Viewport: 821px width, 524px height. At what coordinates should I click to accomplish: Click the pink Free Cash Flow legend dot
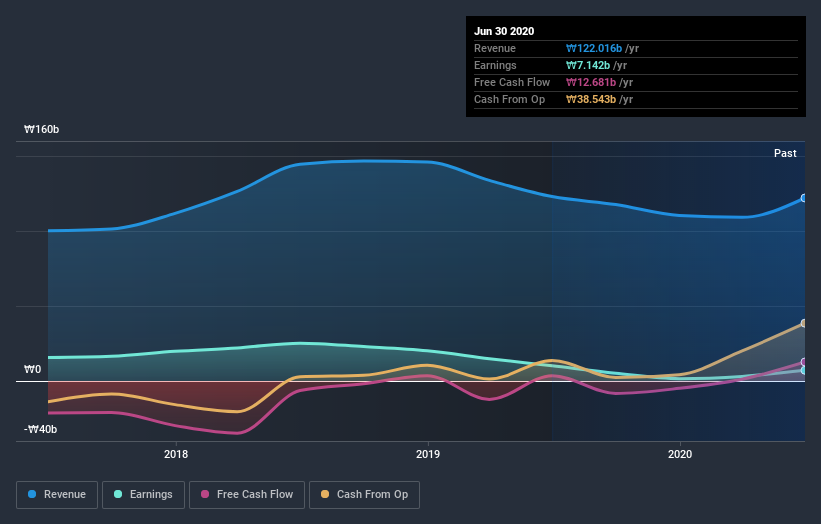pyautogui.click(x=205, y=494)
